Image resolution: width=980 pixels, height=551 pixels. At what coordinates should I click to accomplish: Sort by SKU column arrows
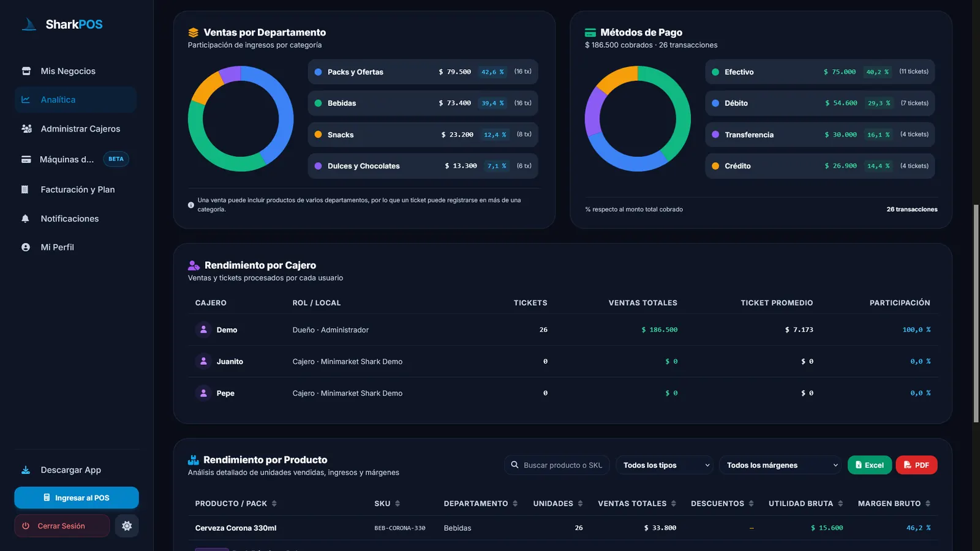pyautogui.click(x=398, y=503)
